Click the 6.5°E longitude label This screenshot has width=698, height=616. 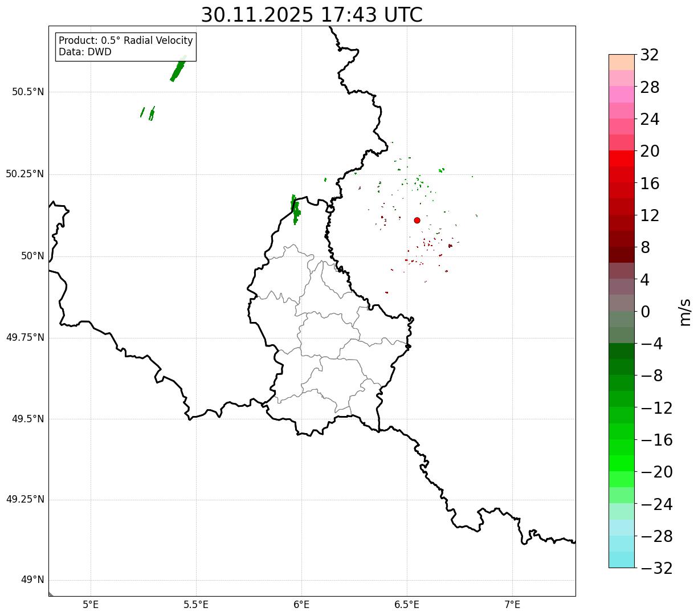[407, 605]
